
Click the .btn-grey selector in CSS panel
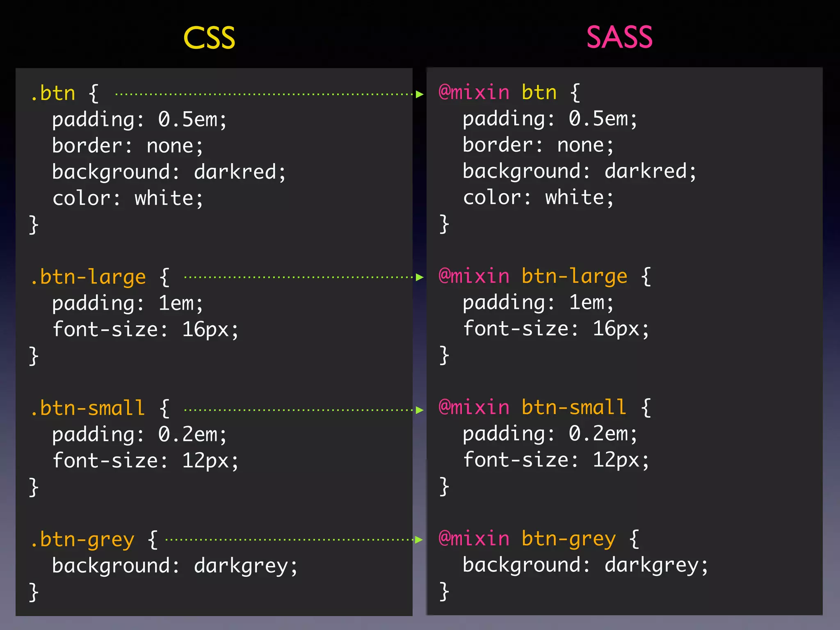tap(82, 539)
